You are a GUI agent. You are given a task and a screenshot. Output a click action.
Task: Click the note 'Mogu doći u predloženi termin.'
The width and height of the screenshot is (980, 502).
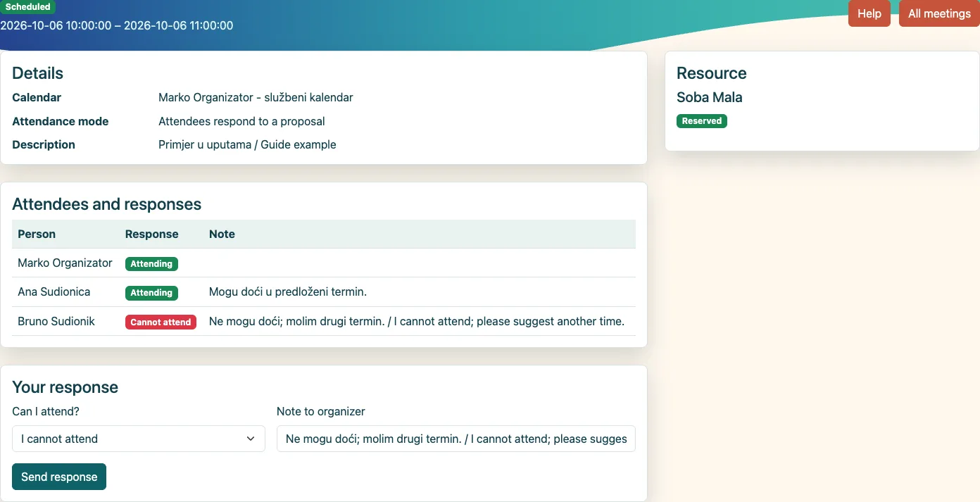[288, 292]
